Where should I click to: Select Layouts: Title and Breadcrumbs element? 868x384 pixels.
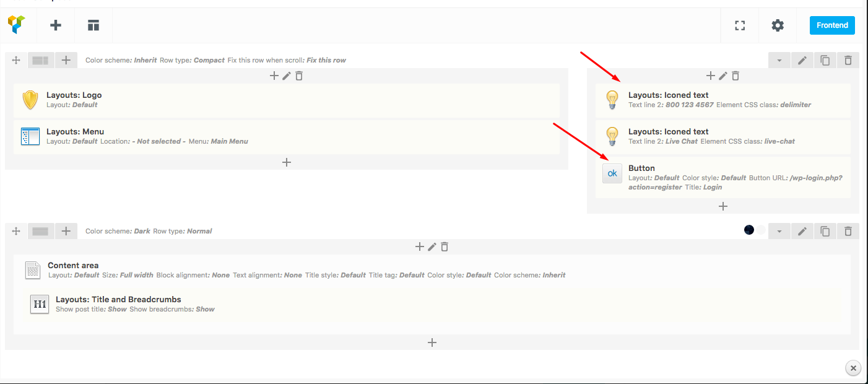click(432, 304)
